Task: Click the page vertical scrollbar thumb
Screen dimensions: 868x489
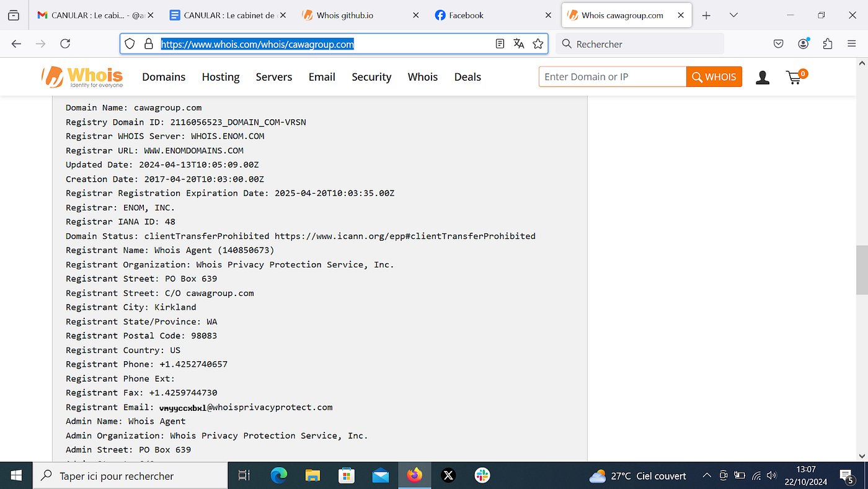Action: coord(862,270)
